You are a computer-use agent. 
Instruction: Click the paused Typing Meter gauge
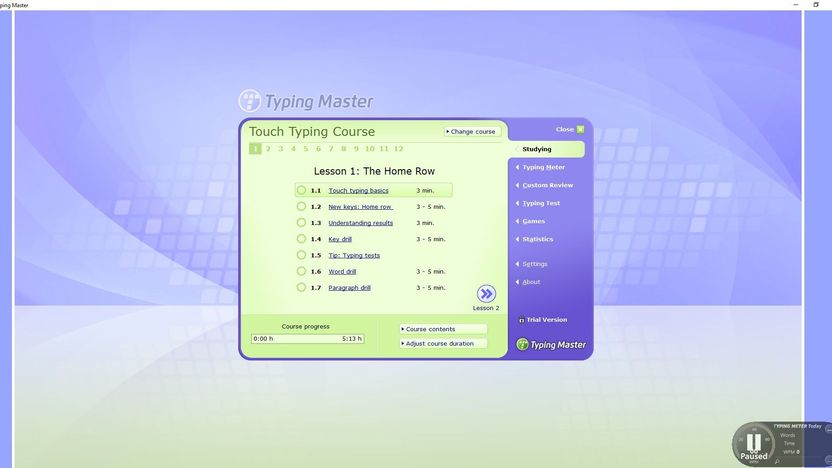pyautogui.click(x=753, y=444)
